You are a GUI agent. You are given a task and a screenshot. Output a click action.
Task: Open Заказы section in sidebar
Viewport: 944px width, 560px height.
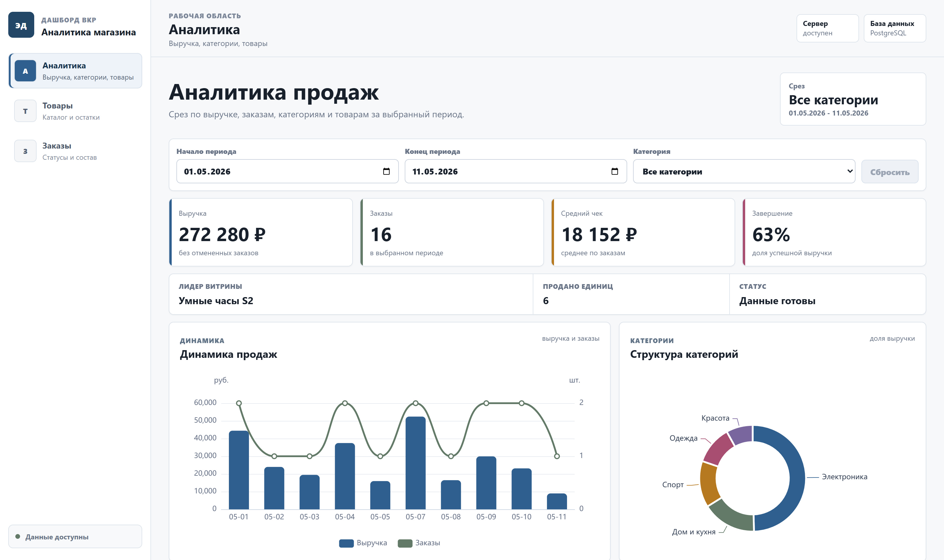pos(76,151)
